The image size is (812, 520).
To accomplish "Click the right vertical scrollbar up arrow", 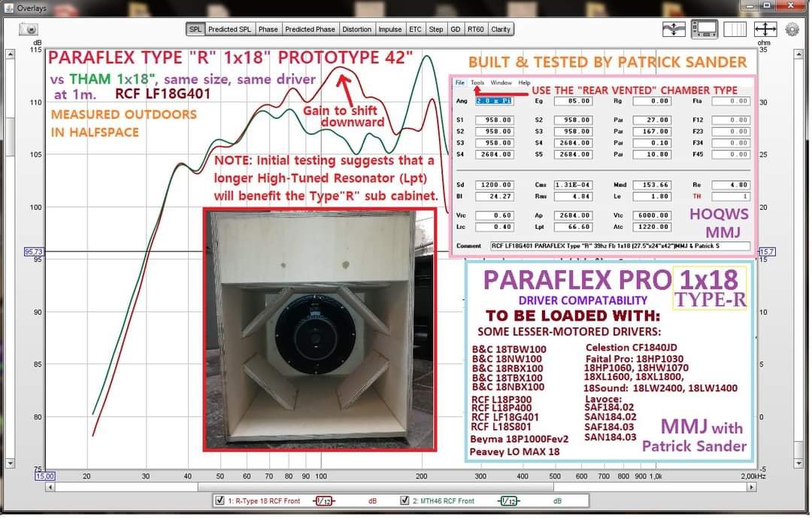I will coord(799,54).
